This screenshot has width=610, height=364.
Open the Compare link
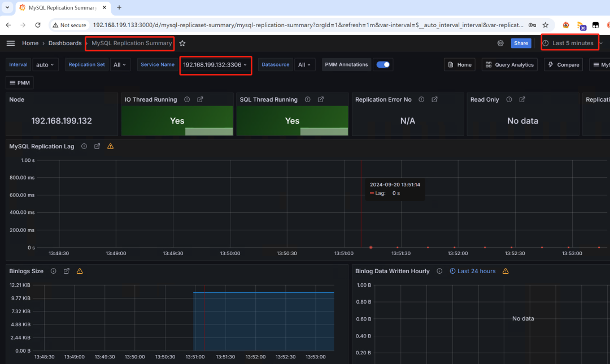[564, 64]
